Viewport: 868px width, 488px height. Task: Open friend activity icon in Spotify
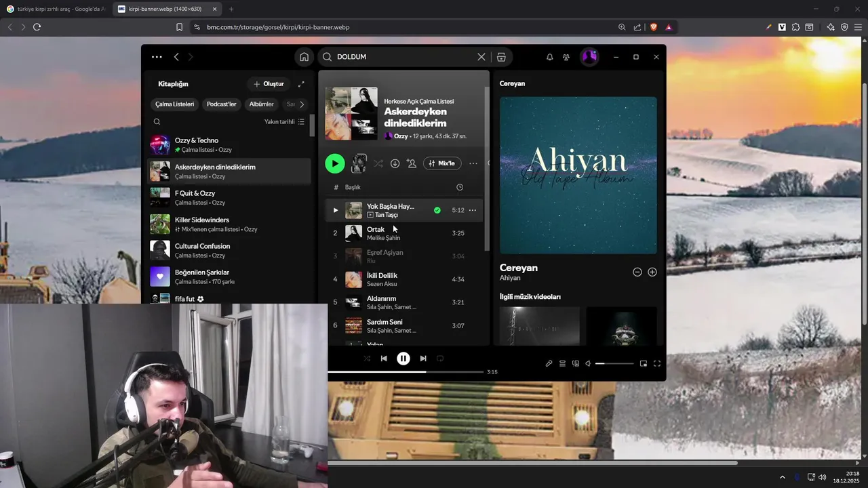point(566,57)
